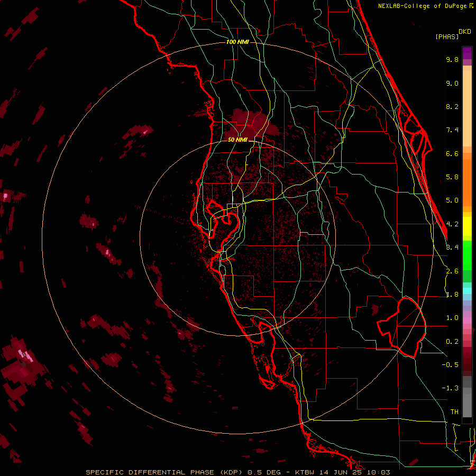Click the -0.5 scale value
The height and width of the screenshot is (476, 476).
[450, 365]
